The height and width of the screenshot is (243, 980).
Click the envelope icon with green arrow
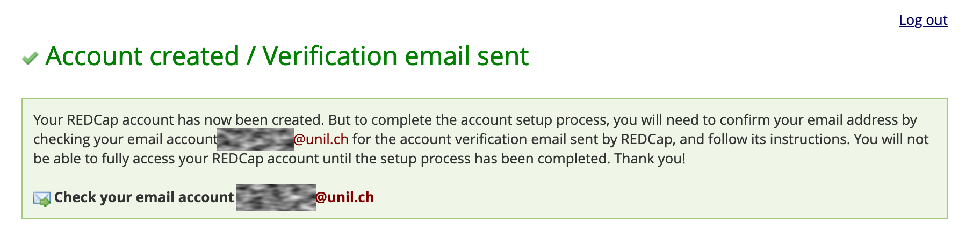coord(42,198)
